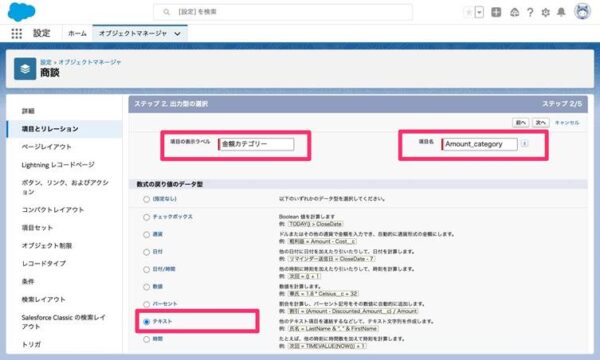Click the info icon beside the 項目名 field

pyautogui.click(x=525, y=144)
